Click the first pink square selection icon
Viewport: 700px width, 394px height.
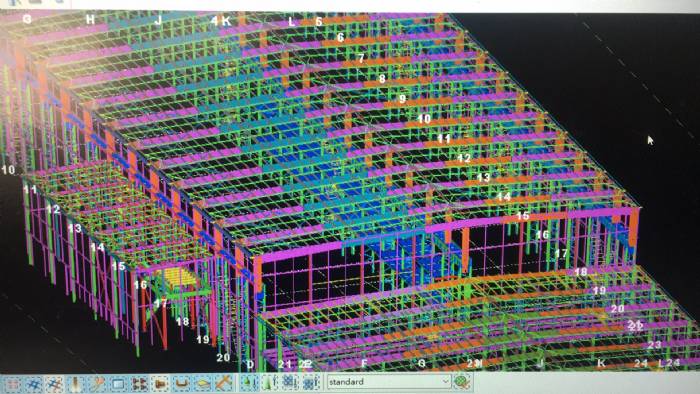tap(12, 383)
